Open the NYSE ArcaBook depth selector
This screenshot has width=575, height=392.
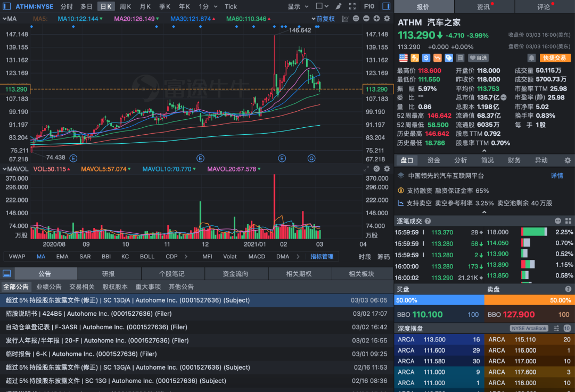coord(529,328)
